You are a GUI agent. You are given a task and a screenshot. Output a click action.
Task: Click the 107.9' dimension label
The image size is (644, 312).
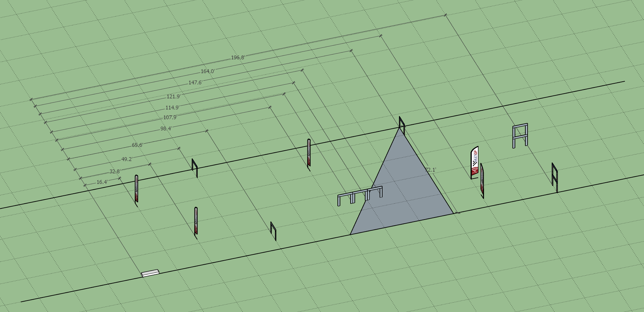(x=170, y=117)
